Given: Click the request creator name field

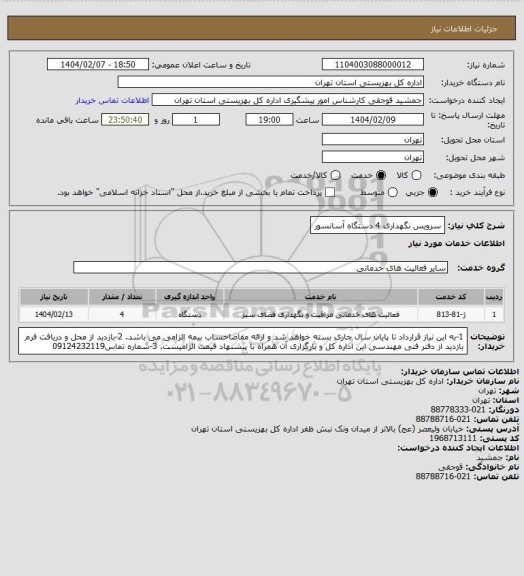Looking at the screenshot, I should 288,100.
